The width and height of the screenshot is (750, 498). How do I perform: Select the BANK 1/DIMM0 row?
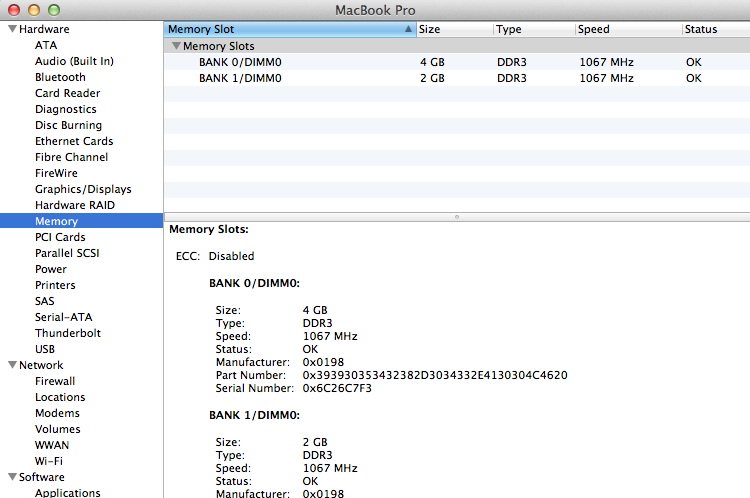tap(239, 78)
